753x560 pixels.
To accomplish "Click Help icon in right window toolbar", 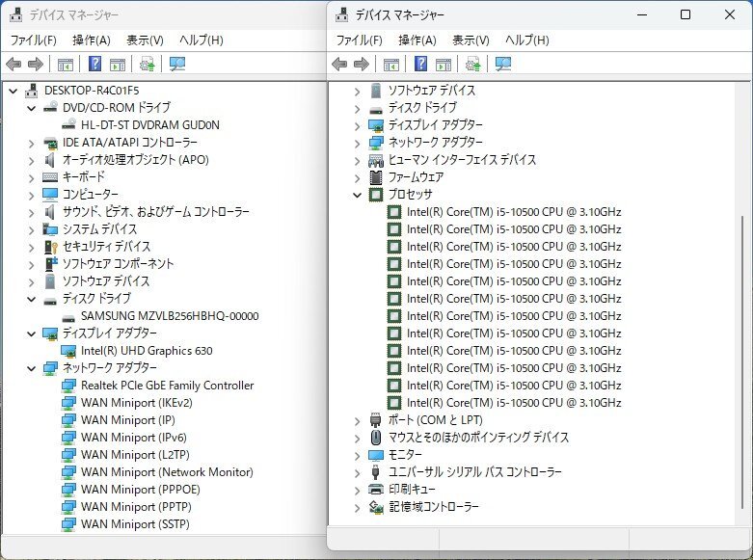I will pos(420,64).
